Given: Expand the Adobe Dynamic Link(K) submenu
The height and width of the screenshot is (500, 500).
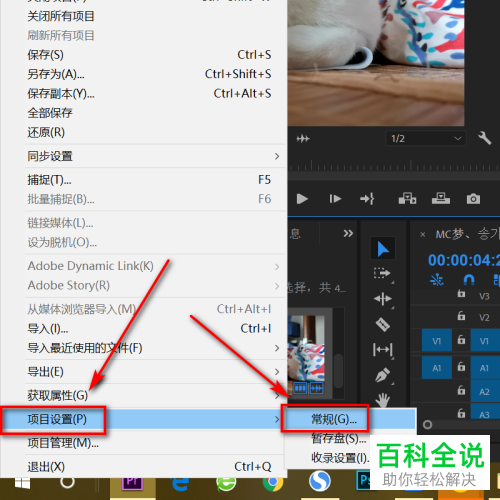Looking at the screenshot, I should [x=156, y=266].
